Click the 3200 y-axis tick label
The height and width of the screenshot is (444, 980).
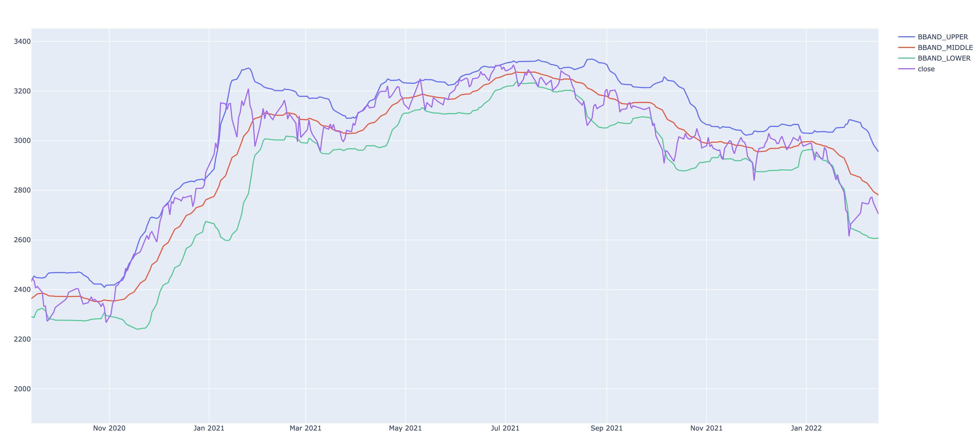tap(22, 91)
